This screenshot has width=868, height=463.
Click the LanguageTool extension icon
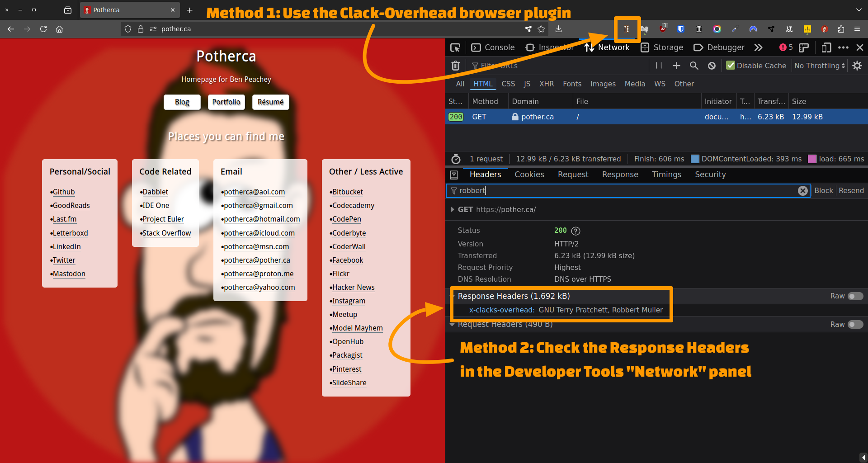click(x=789, y=29)
